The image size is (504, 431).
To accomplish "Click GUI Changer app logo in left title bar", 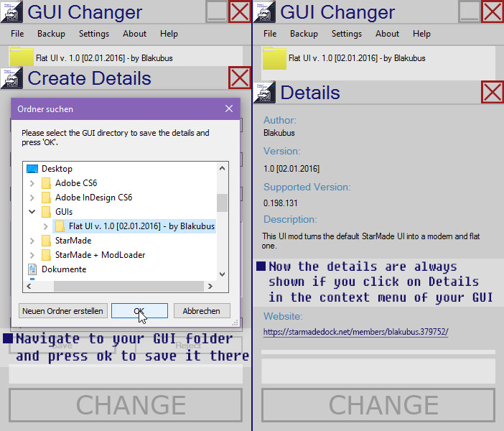I will pyautogui.click(x=11, y=12).
